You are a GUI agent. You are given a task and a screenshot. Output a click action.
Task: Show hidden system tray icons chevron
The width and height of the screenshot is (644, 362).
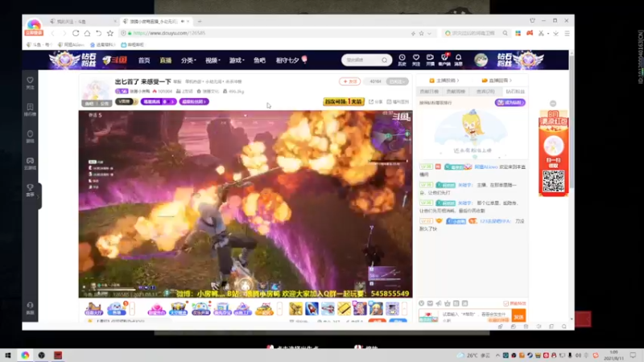tap(497, 355)
